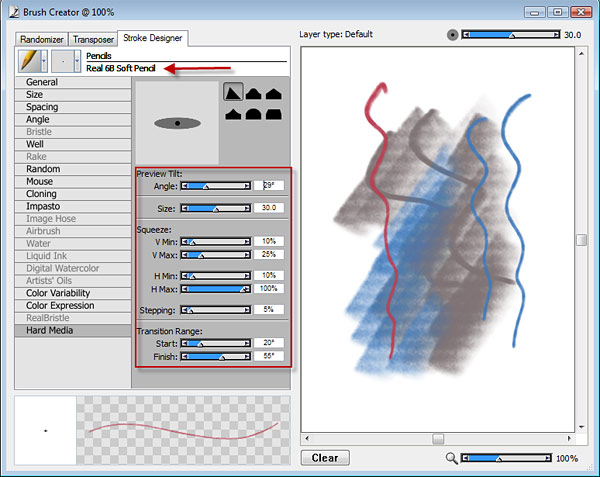600x477 pixels.
Task: Open the Color Expression section
Action: (x=73, y=306)
